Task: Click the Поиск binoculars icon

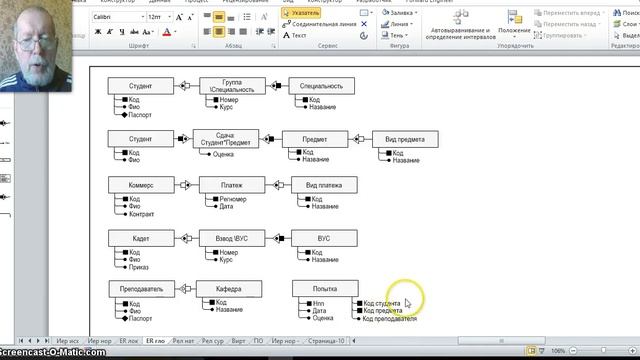Action: (x=617, y=13)
